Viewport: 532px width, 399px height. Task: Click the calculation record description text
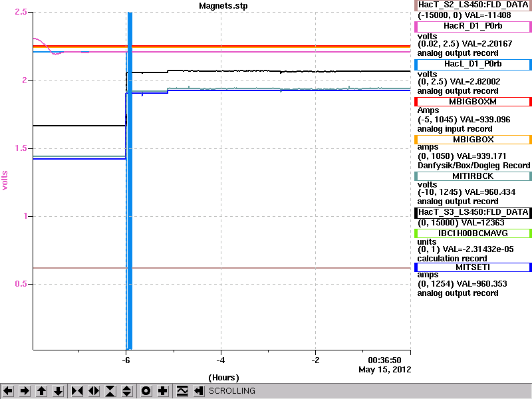(x=452, y=259)
